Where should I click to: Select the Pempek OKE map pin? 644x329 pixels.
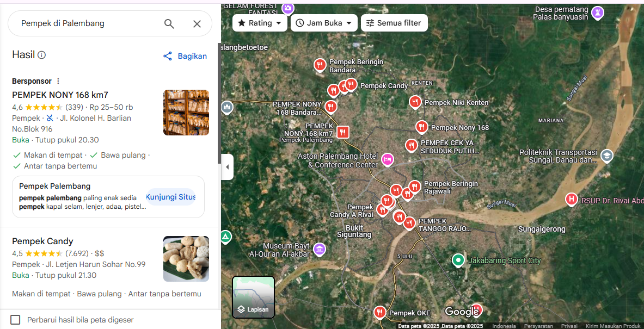pos(380,313)
